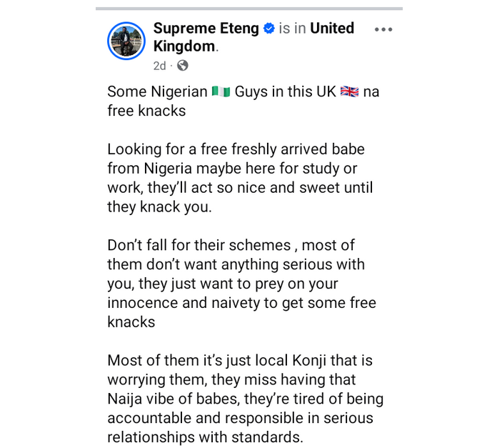This screenshot has width=497, height=448.
Task: Open the United location link
Action: pos(332,29)
